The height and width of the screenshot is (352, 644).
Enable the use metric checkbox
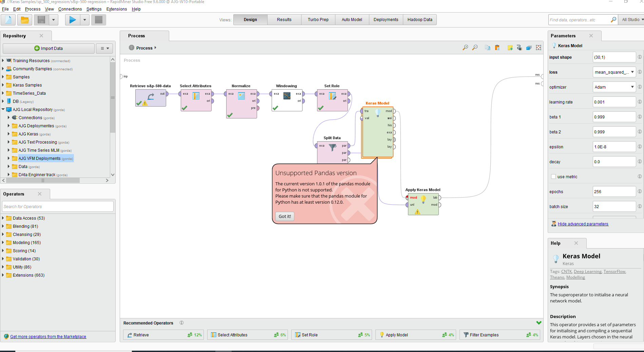(553, 177)
